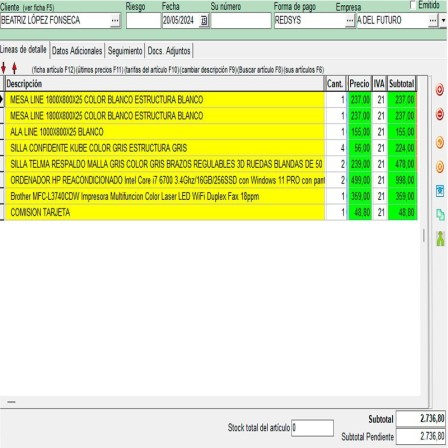Image resolution: width=448 pixels, height=448 pixels.
Task: Click the red remove-line minus icon
Action: coord(440,114)
